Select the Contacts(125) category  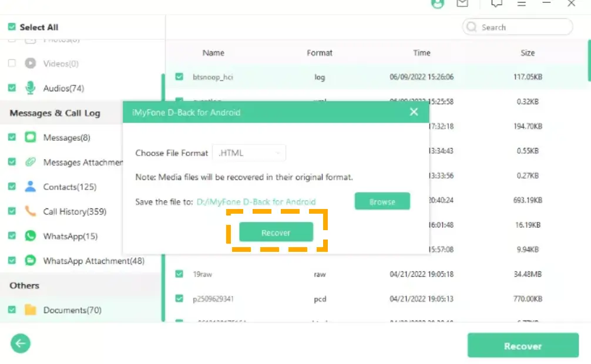click(x=70, y=187)
